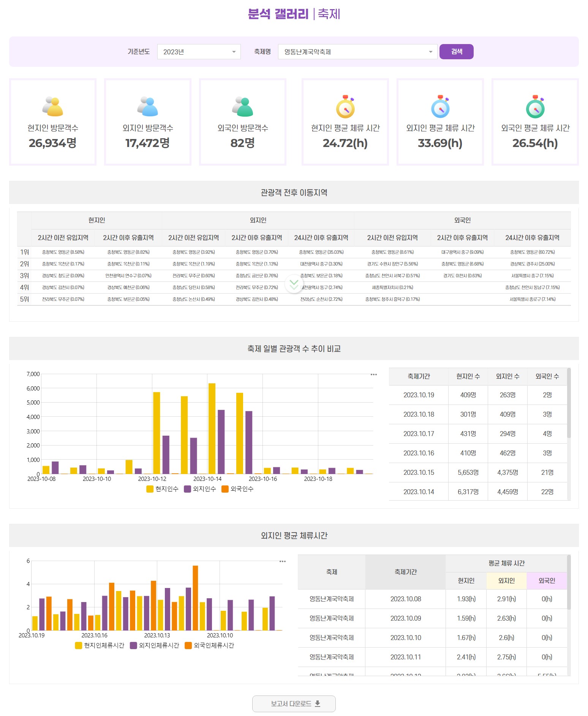Toggle 현지인수 series in chart legend

163,489
